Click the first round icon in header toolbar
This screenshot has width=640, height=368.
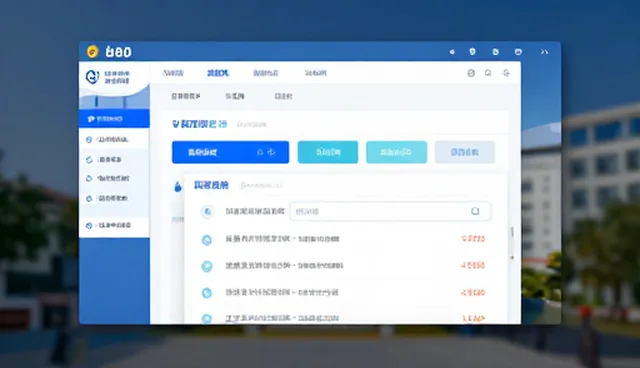pos(471,73)
